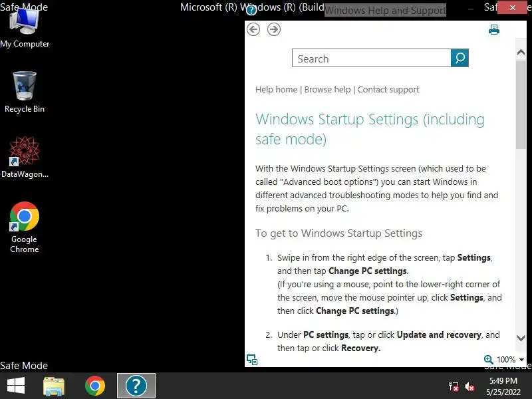Run the help search with magnifier button
Image resolution: width=532 pixels, height=399 pixels.
point(460,58)
